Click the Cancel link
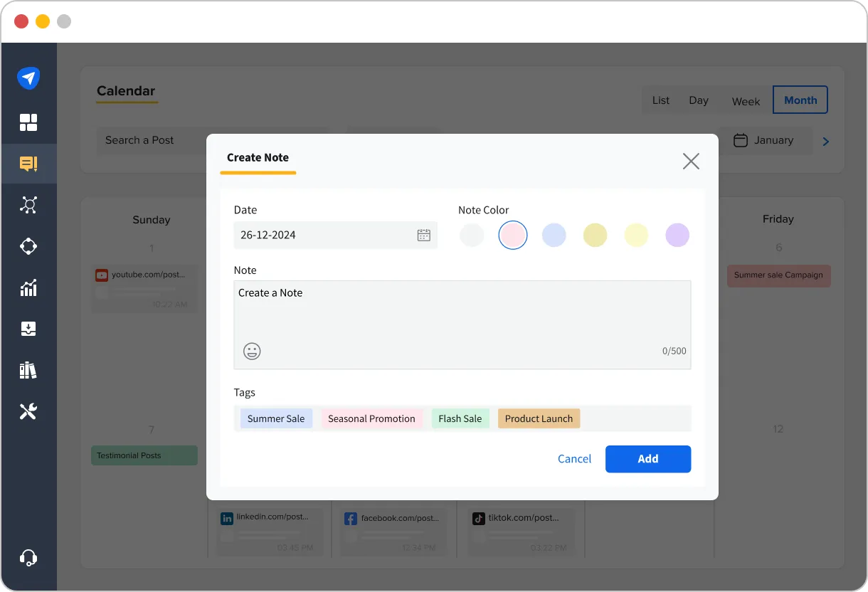 [574, 459]
